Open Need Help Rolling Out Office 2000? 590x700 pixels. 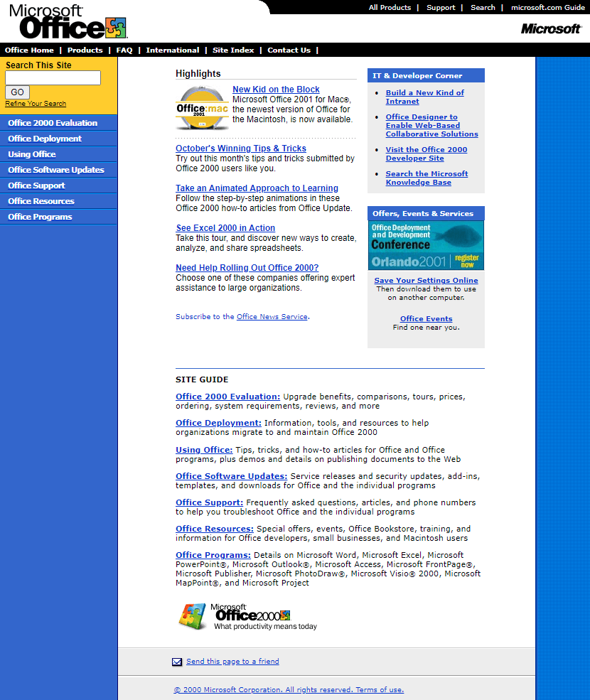pos(247,267)
